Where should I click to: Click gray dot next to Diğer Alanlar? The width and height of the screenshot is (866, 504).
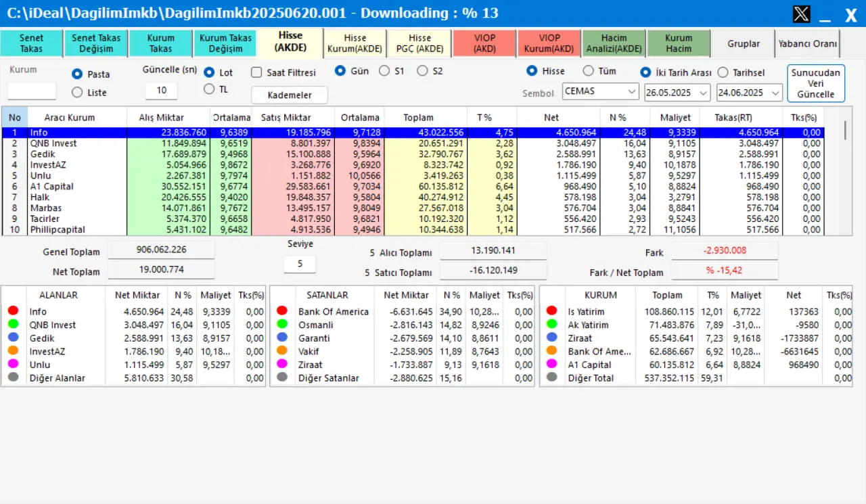point(12,377)
